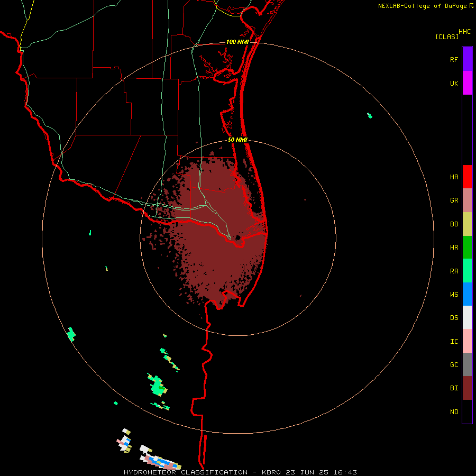The width and height of the screenshot is (476, 476).
Task: Click the BI legend label
Action: click(454, 388)
